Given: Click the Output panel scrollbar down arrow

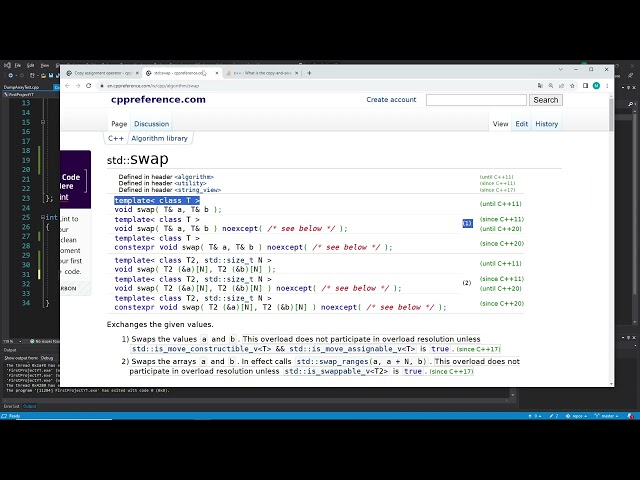Looking at the screenshot, I should click(513, 395).
